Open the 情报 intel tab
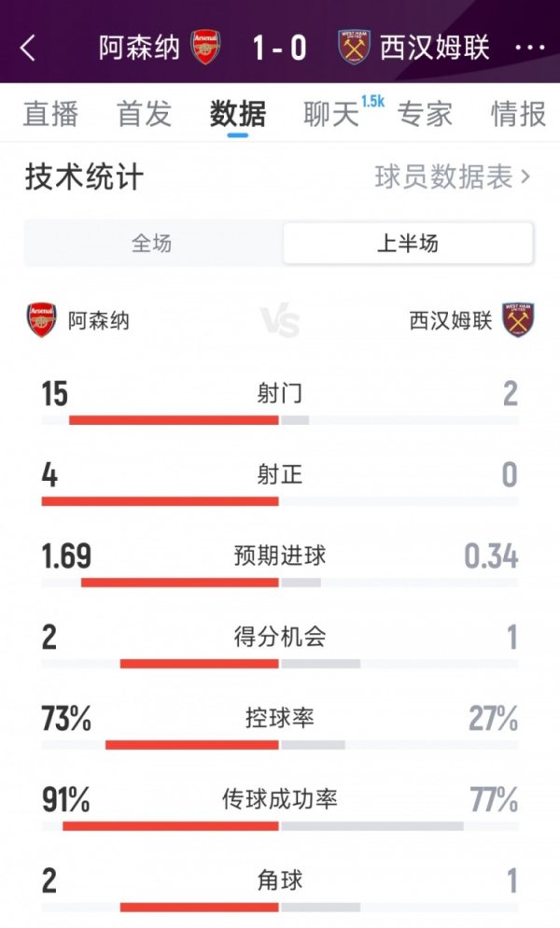Screen dimensions: 560x928 click(x=518, y=114)
